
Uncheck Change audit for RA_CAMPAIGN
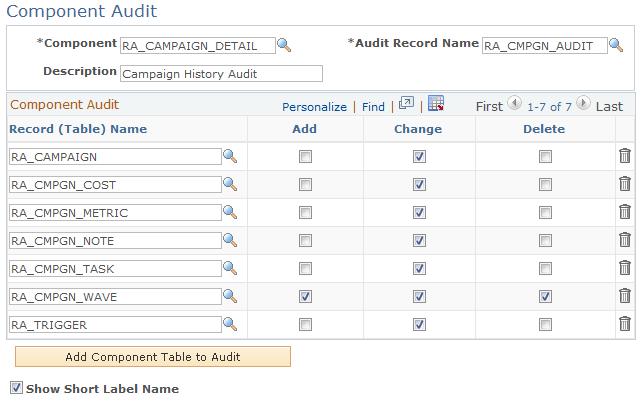click(x=419, y=156)
